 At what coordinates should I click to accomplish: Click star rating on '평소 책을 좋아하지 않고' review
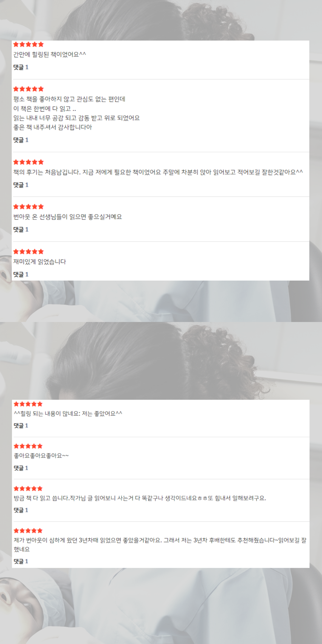pyautogui.click(x=28, y=89)
